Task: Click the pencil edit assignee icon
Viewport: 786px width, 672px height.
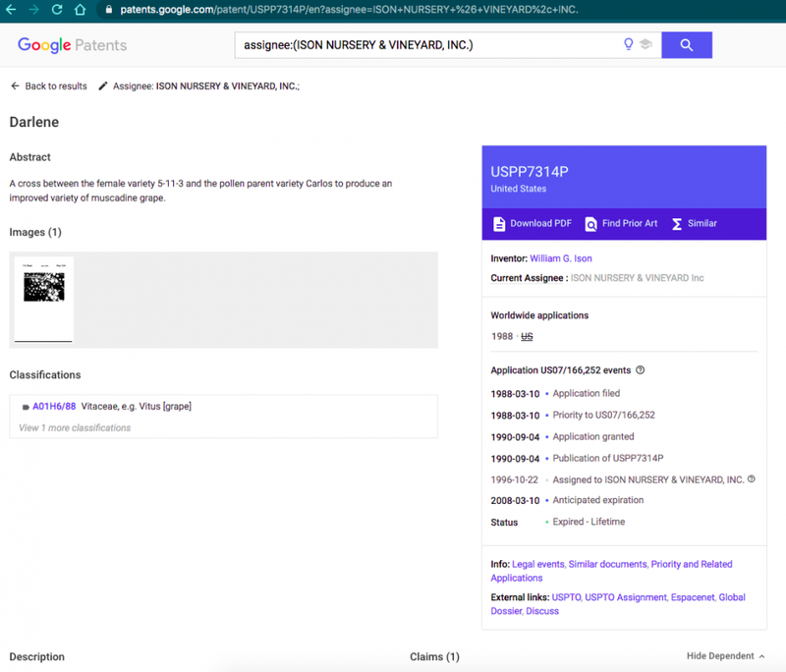Action: [103, 86]
